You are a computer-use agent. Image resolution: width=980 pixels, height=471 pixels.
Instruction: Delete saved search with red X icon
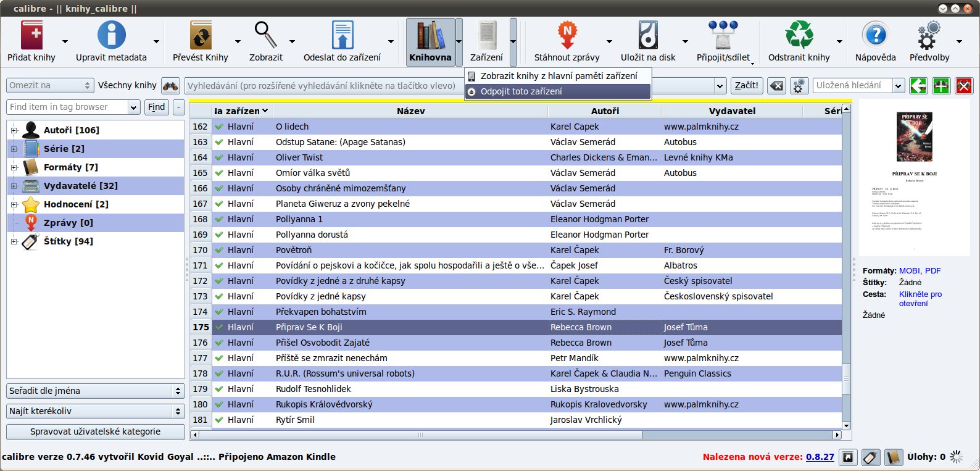click(964, 85)
